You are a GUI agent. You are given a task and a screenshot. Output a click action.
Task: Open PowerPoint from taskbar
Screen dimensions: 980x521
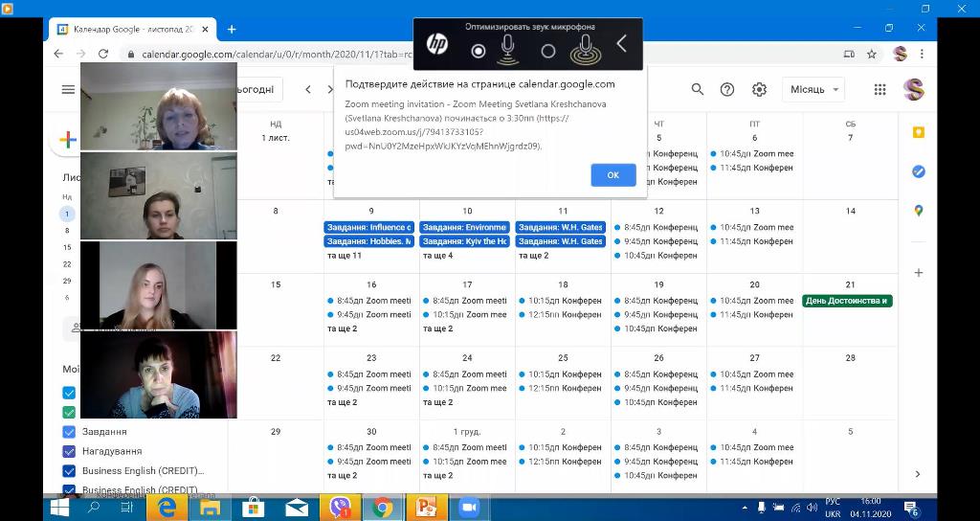[426, 508]
